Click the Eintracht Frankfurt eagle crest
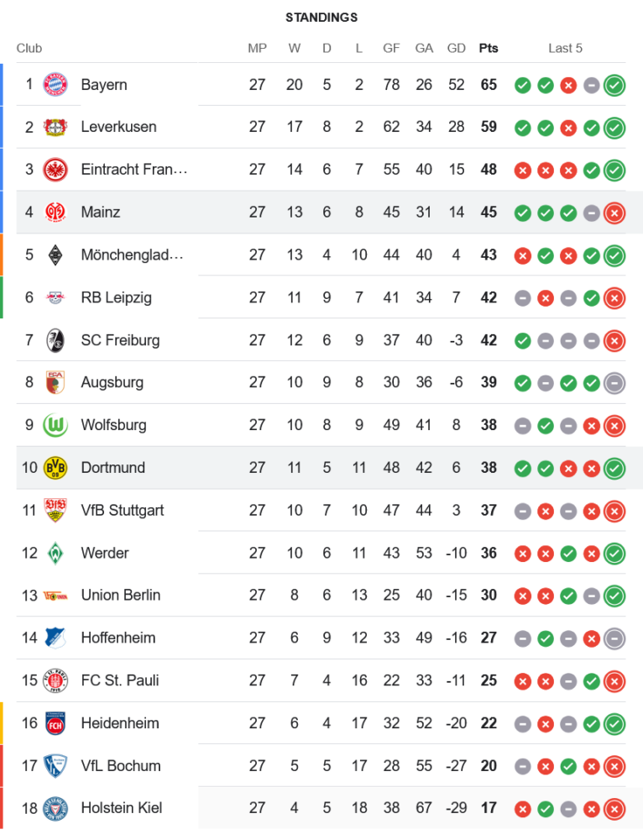Viewport: 643px width, 840px height. [55, 170]
